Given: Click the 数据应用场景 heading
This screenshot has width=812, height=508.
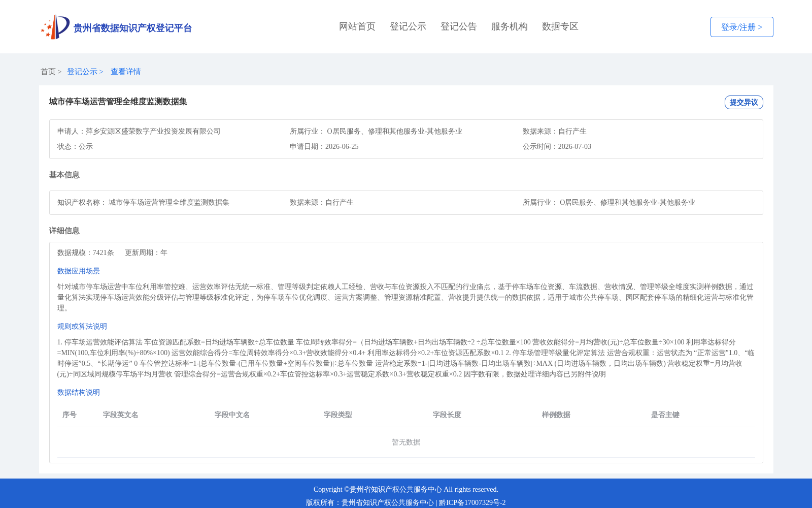Looking at the screenshot, I should coord(79,271).
